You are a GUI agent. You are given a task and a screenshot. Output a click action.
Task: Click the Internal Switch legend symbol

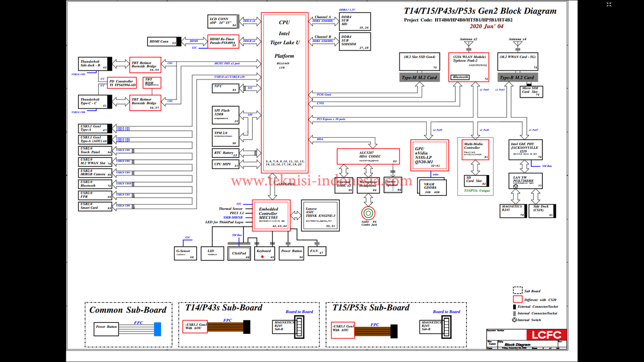click(x=514, y=320)
